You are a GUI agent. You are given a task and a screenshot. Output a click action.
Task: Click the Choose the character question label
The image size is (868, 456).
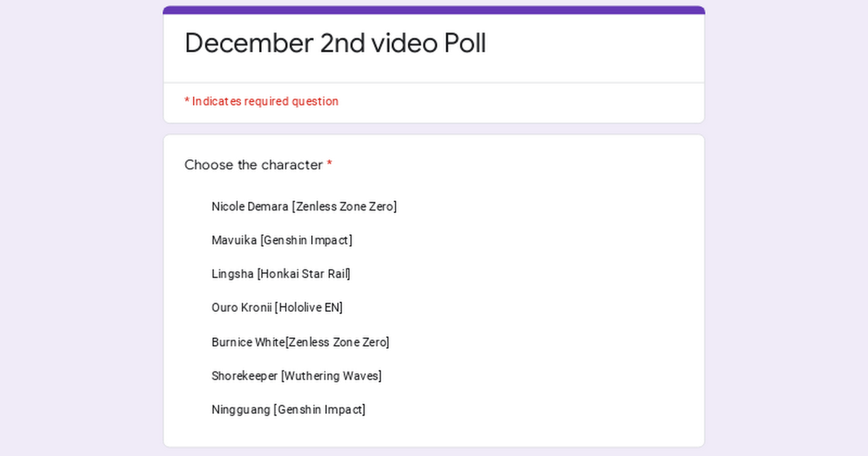(x=254, y=165)
